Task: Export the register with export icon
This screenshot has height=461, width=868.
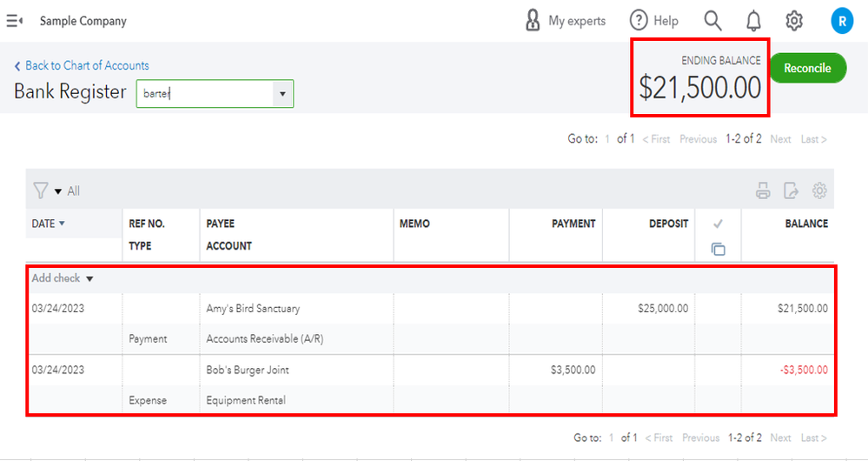Action: pyautogui.click(x=791, y=191)
